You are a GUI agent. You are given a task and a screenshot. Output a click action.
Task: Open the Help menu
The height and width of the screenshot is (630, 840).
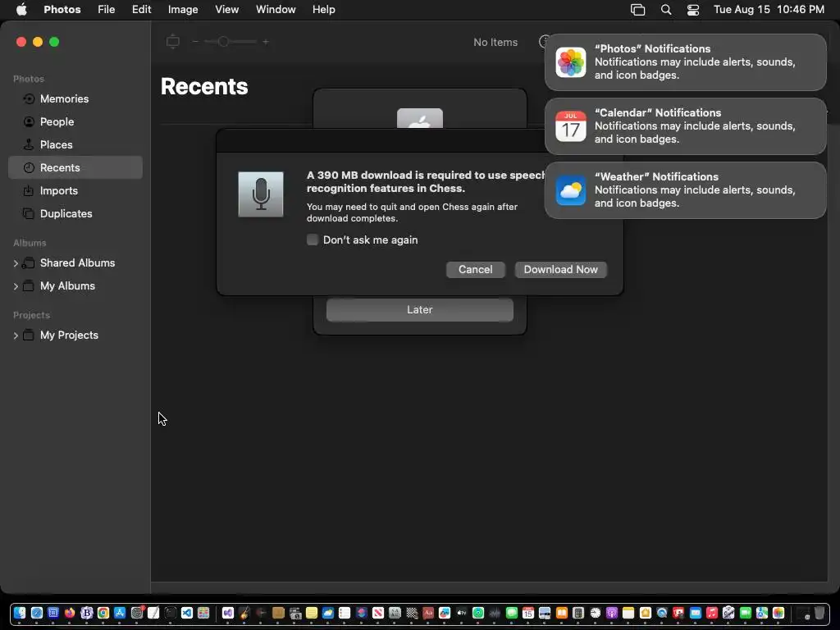pos(323,9)
